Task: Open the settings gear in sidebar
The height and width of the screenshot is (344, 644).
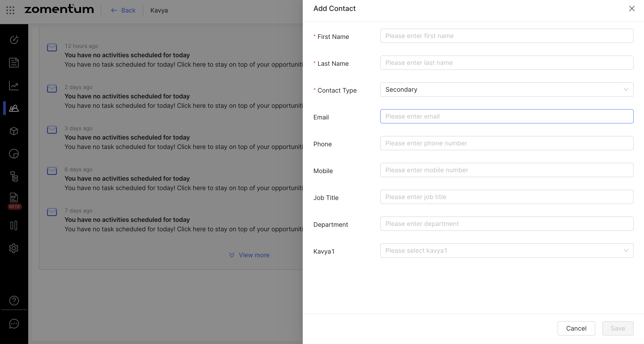Action: 14,248
